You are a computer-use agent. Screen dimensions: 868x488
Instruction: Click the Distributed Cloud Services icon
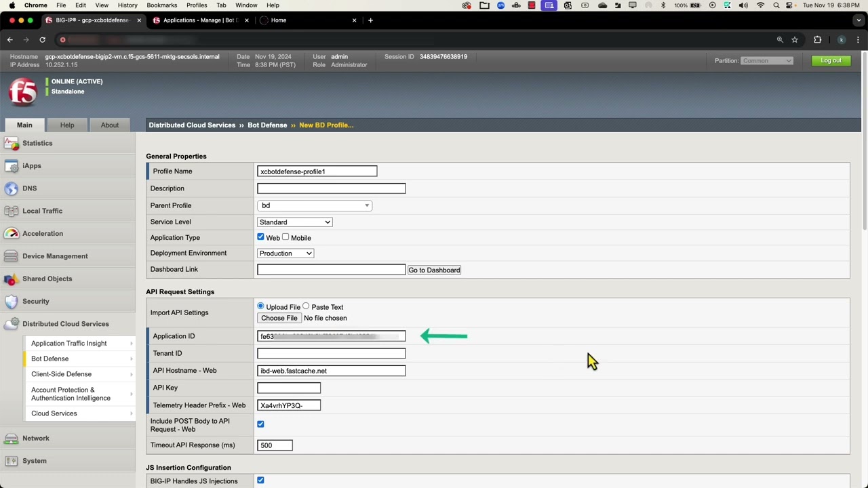pyautogui.click(x=11, y=324)
